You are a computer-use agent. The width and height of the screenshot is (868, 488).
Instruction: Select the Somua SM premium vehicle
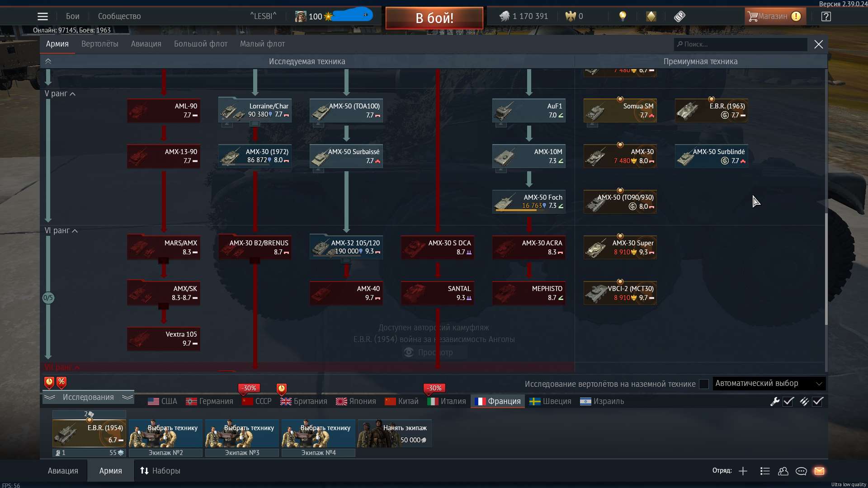point(620,110)
